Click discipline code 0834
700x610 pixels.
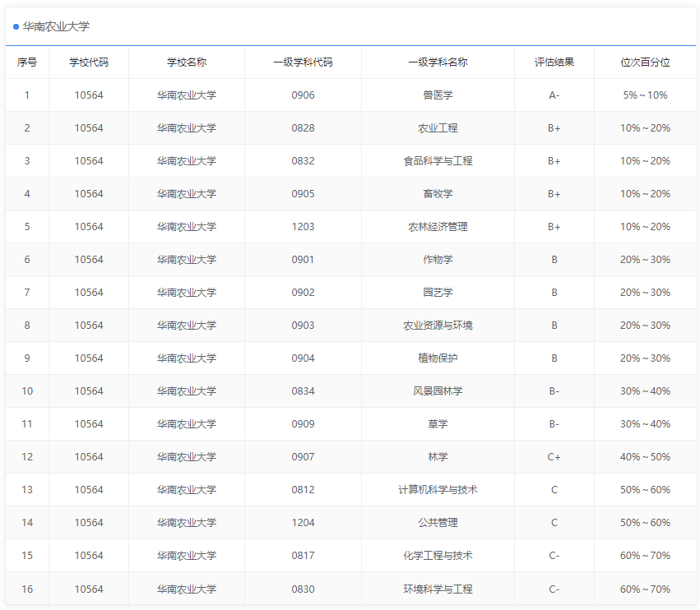tap(304, 390)
